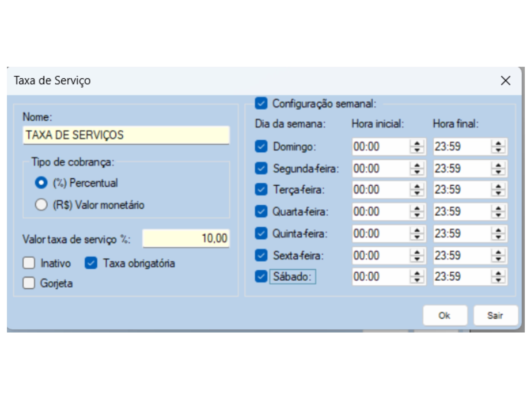The width and height of the screenshot is (532, 399).
Task: Disable Taxa obrigatória checkbox
Action: [x=91, y=263]
